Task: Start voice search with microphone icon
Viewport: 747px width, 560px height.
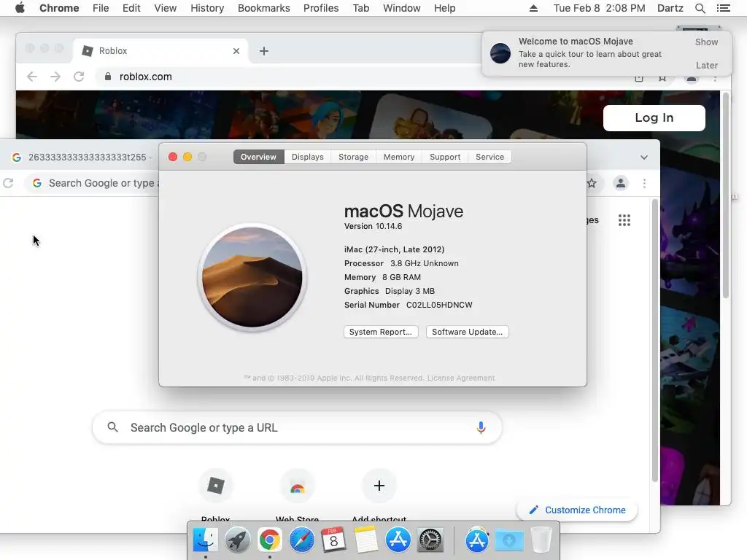Action: [481, 427]
